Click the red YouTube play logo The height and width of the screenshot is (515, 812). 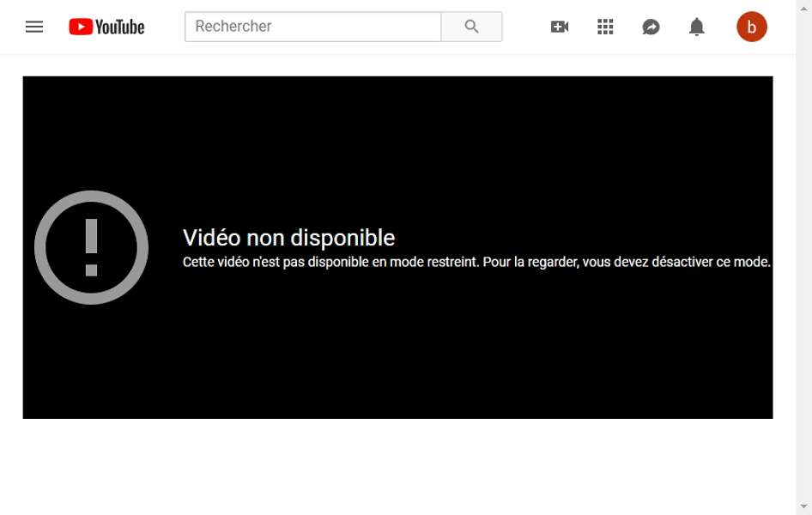click(x=81, y=27)
